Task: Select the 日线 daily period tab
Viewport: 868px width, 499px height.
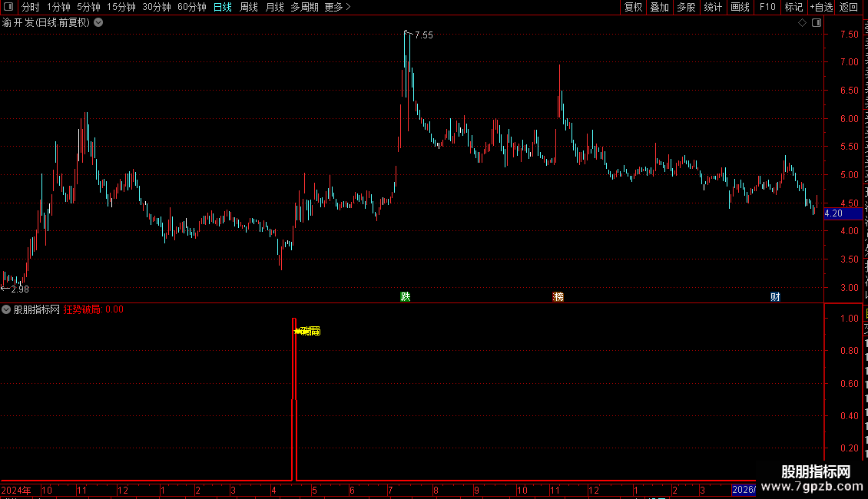Action: [223, 7]
